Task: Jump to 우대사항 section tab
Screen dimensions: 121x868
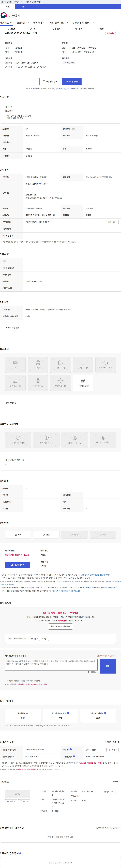Action: coord(56,29)
